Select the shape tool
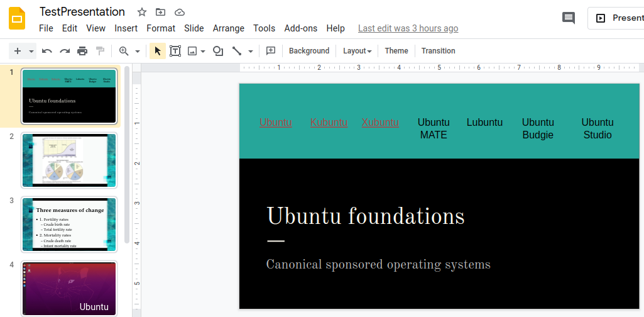 pos(218,51)
